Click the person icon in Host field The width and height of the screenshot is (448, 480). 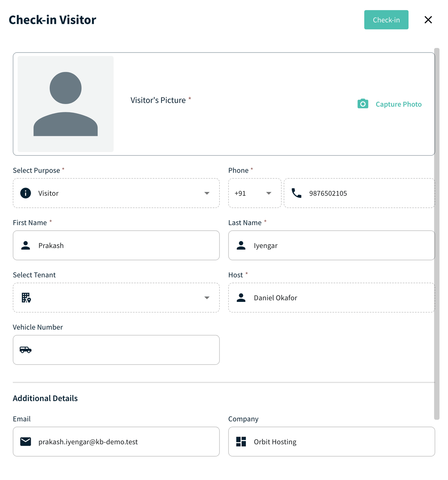[x=241, y=298]
